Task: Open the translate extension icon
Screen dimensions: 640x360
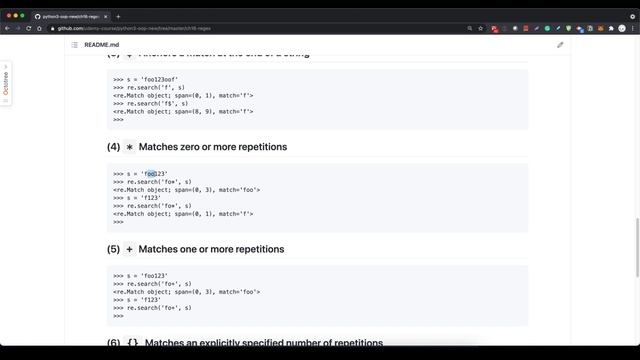Action: pos(580,29)
